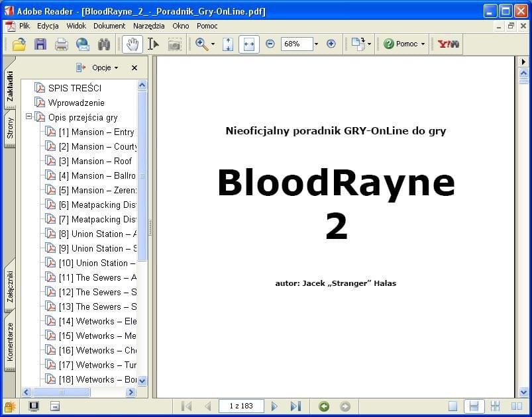Email the PDF using the globe envelope icon
Viewport: 532px width, 417px height.
[83, 44]
